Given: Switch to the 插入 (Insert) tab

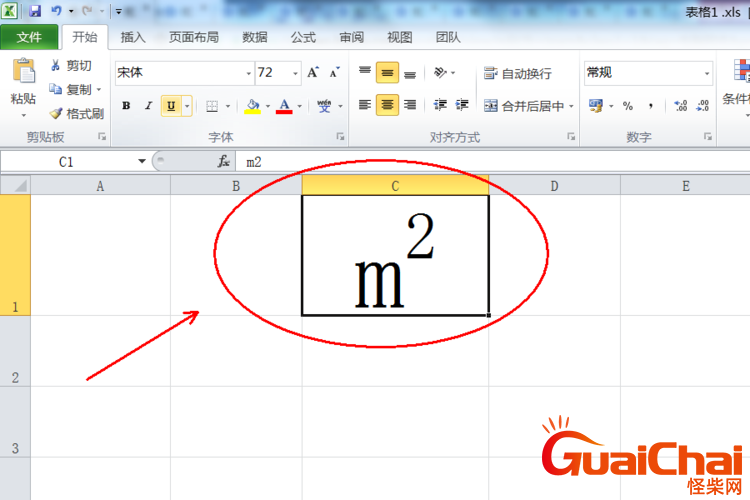Looking at the screenshot, I should 133,37.
